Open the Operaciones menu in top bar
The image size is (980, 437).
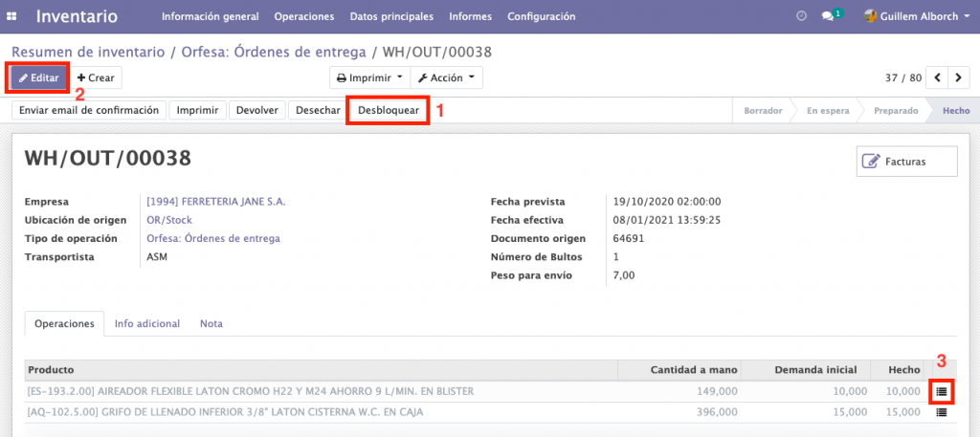pyautogui.click(x=303, y=16)
